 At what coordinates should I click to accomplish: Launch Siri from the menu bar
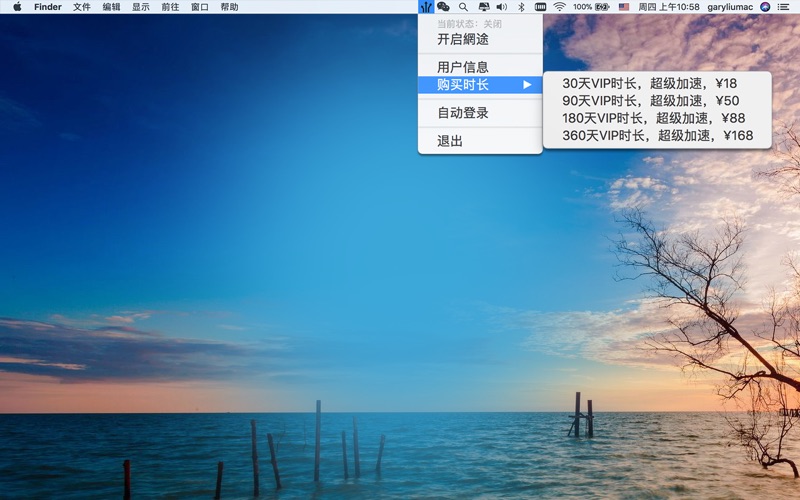(x=764, y=7)
